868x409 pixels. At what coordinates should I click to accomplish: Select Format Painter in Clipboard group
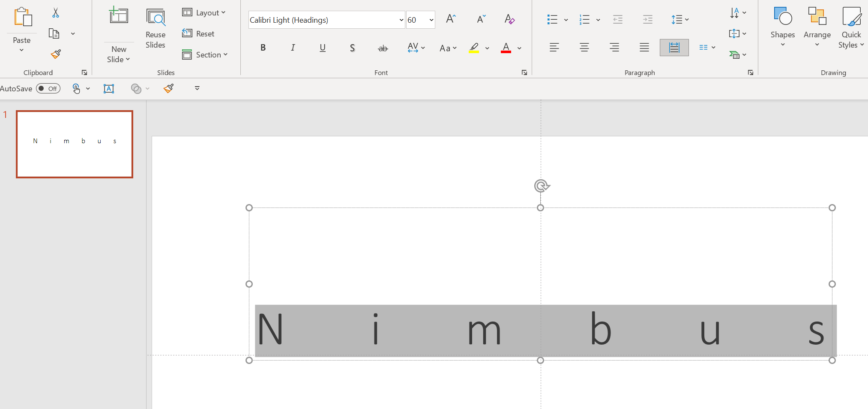point(56,54)
